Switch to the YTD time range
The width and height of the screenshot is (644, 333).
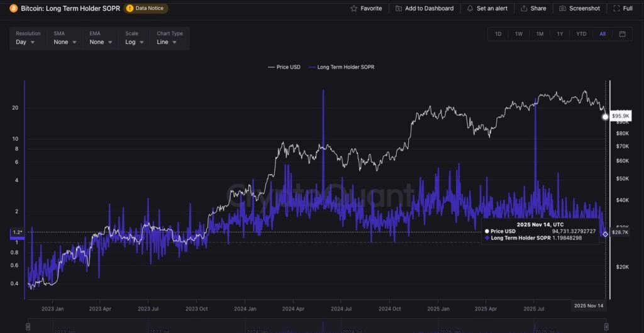581,34
